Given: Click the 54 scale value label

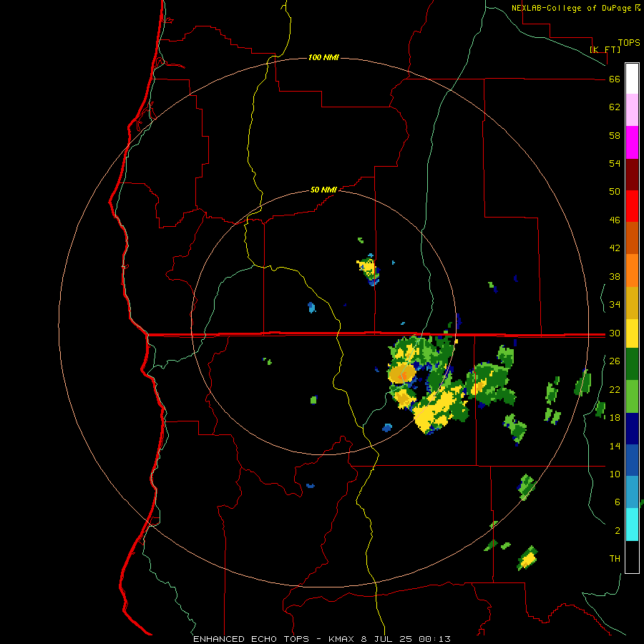Looking at the screenshot, I should [x=615, y=163].
